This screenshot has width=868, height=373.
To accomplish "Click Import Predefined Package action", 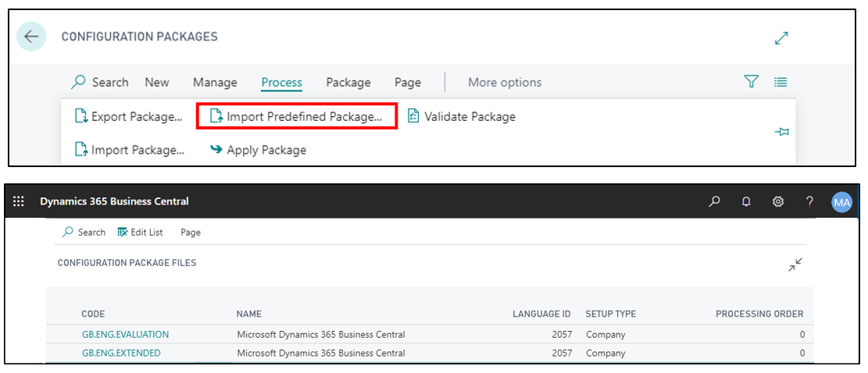I will coord(297,116).
